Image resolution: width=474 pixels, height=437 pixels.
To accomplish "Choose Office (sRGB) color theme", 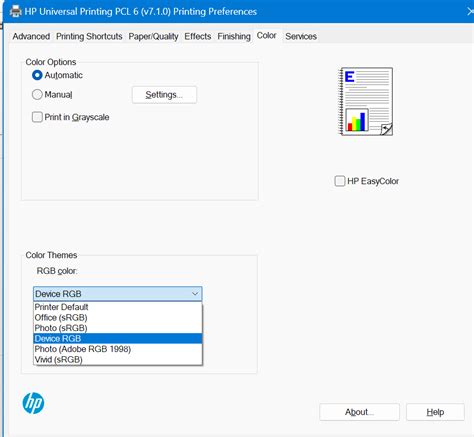I will click(x=118, y=318).
